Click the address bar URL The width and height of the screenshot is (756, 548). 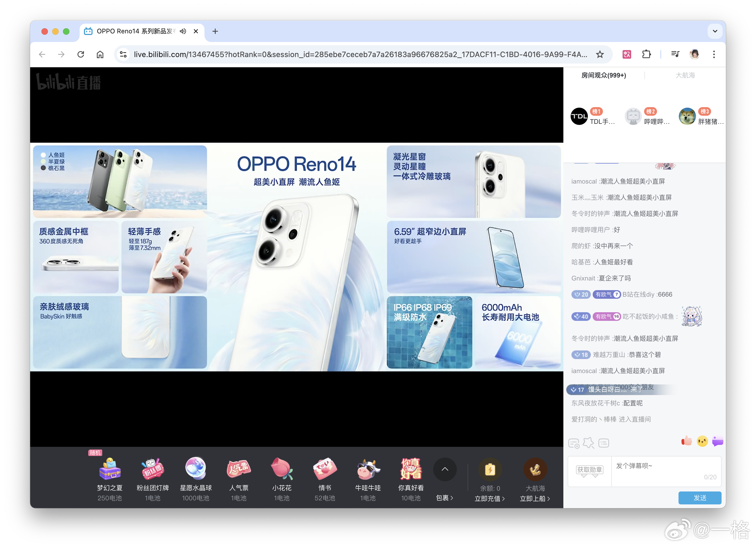tap(360, 54)
